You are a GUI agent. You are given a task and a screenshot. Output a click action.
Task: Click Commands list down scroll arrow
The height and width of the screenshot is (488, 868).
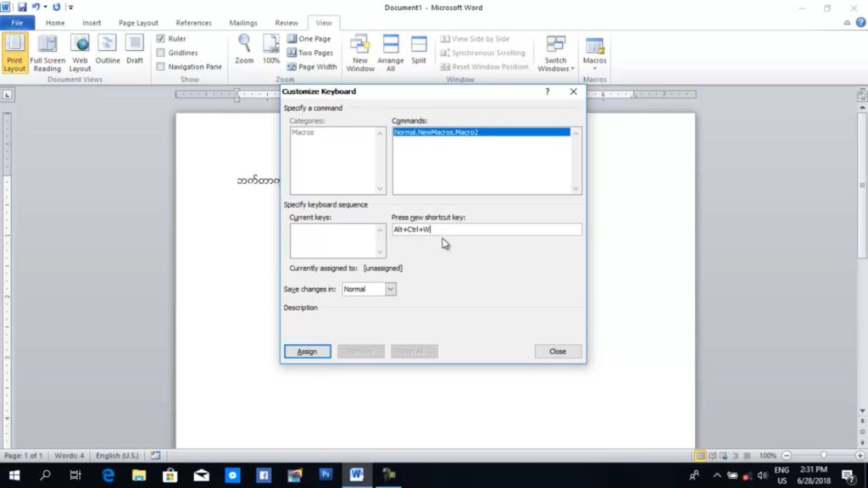coord(576,189)
